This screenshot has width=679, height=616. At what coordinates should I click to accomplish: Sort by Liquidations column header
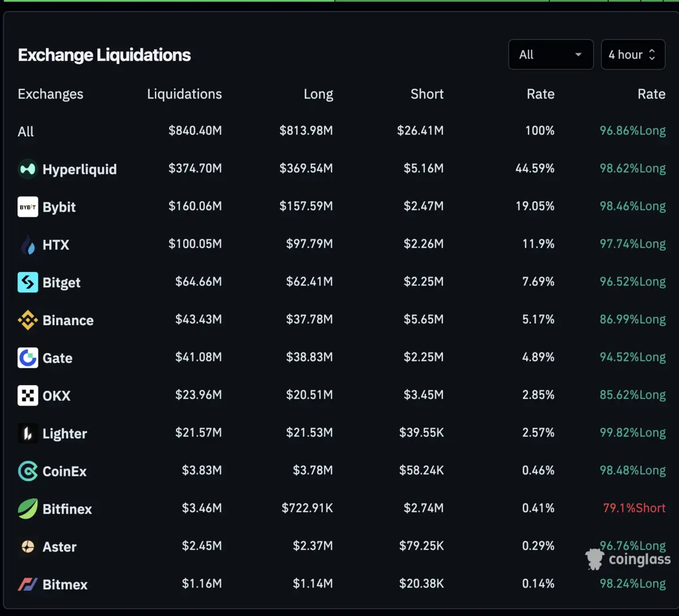(x=184, y=94)
